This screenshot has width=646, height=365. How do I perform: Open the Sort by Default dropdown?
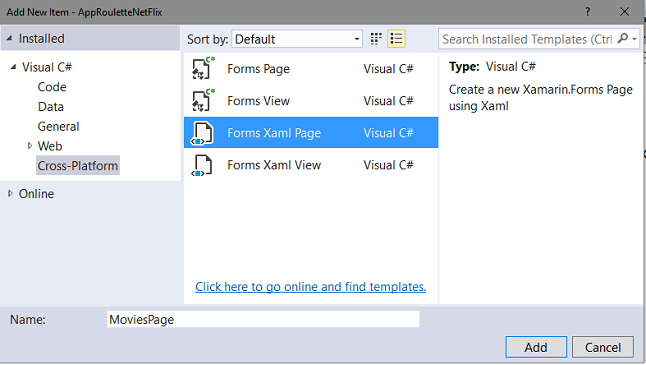tap(297, 39)
